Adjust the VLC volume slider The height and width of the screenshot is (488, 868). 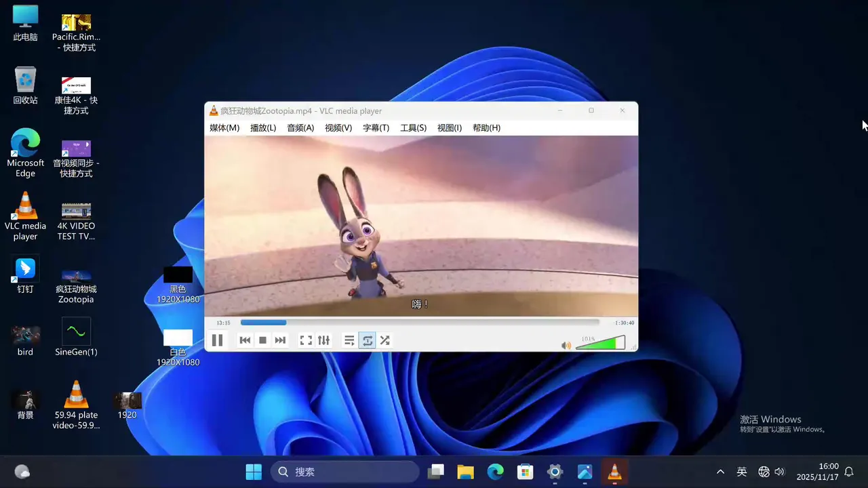[x=600, y=342]
